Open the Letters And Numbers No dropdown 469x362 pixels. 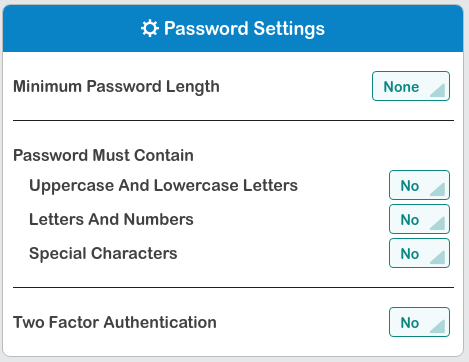(x=419, y=219)
